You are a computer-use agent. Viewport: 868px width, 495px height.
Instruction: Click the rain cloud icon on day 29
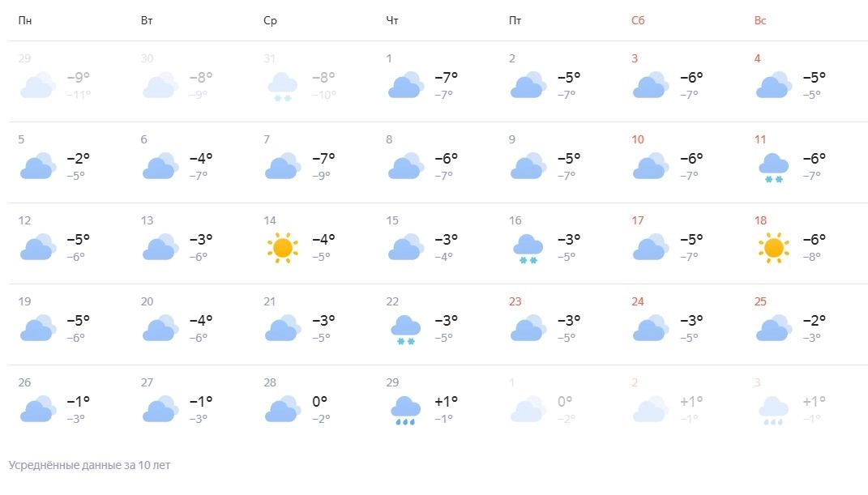coord(405,411)
